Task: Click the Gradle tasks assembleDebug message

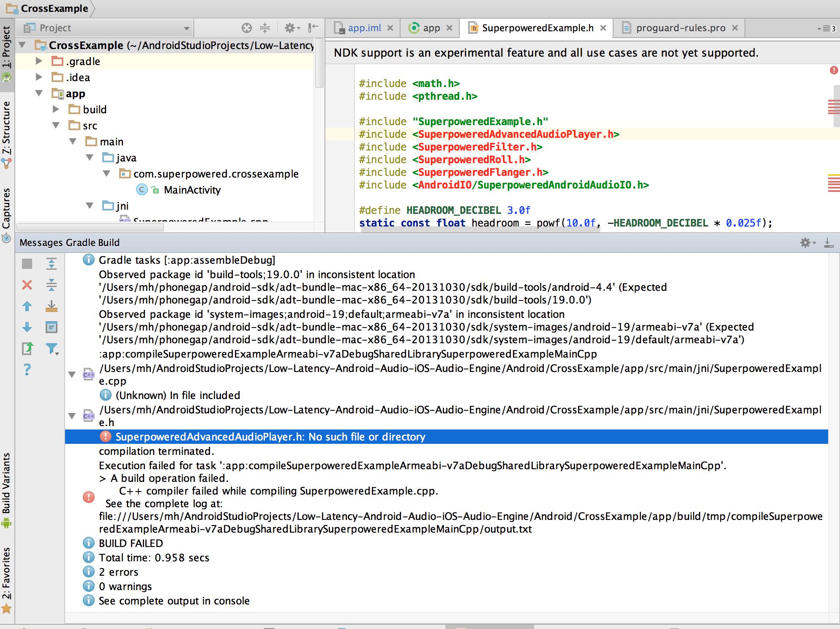Action: tap(187, 260)
